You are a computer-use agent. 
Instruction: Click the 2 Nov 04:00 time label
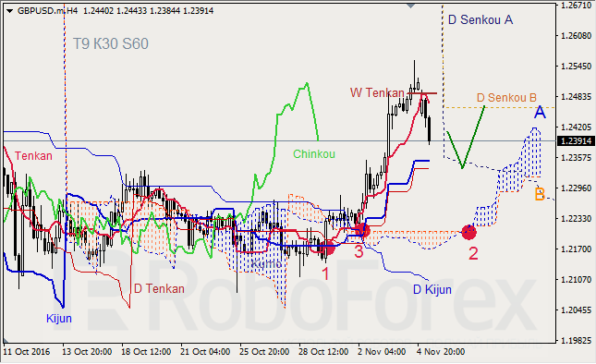(x=382, y=351)
